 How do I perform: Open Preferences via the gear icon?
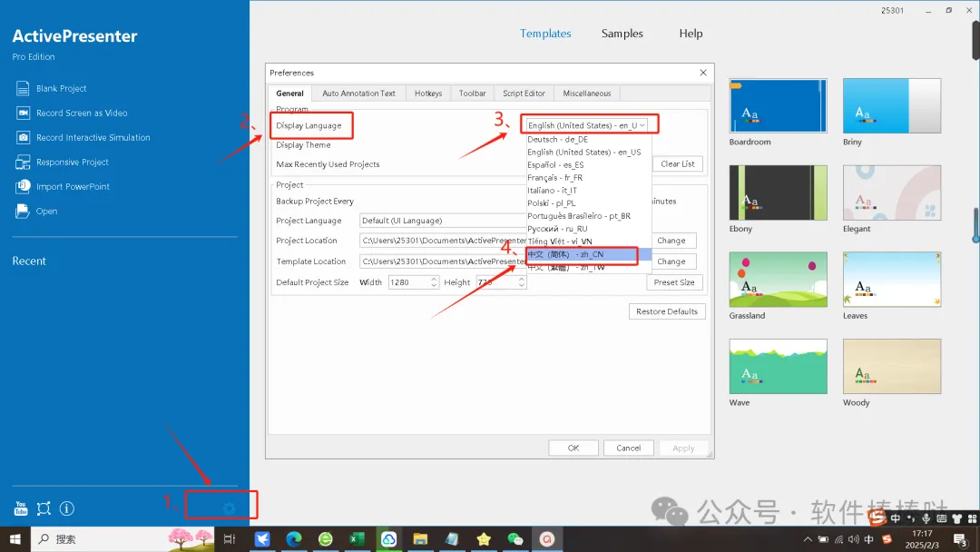tap(230, 508)
